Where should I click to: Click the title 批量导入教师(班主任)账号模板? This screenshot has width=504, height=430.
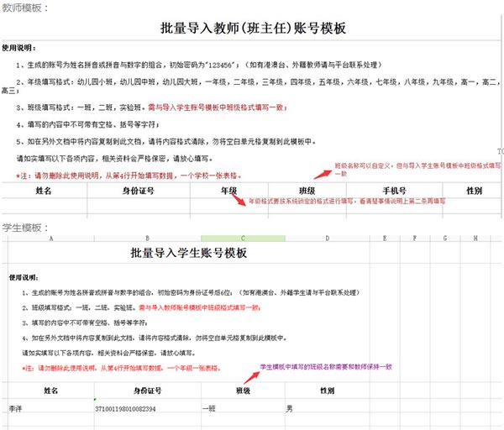(254, 29)
